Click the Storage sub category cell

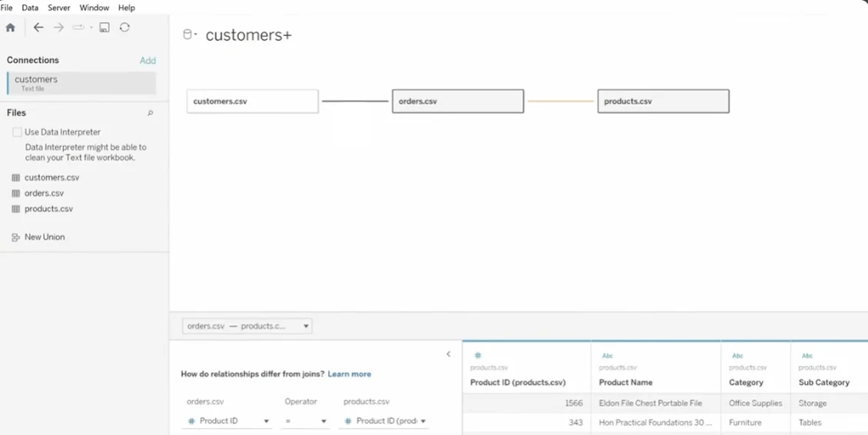tap(830, 403)
